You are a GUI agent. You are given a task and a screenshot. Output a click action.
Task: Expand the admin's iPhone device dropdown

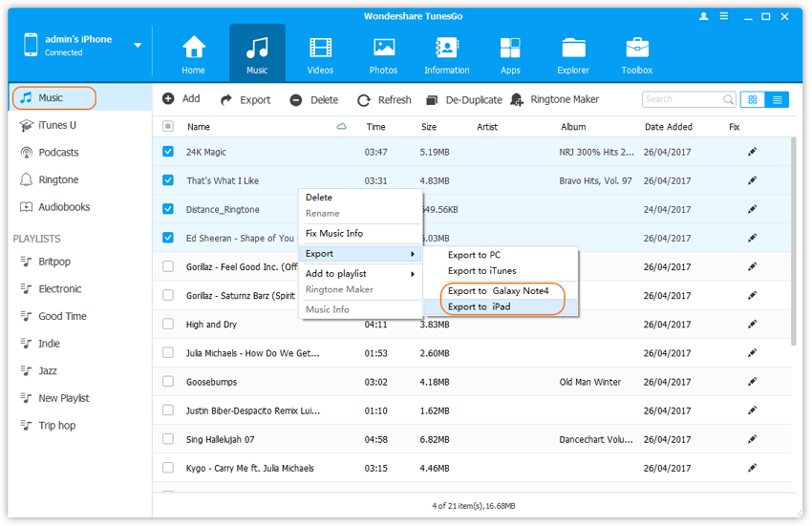click(x=138, y=45)
